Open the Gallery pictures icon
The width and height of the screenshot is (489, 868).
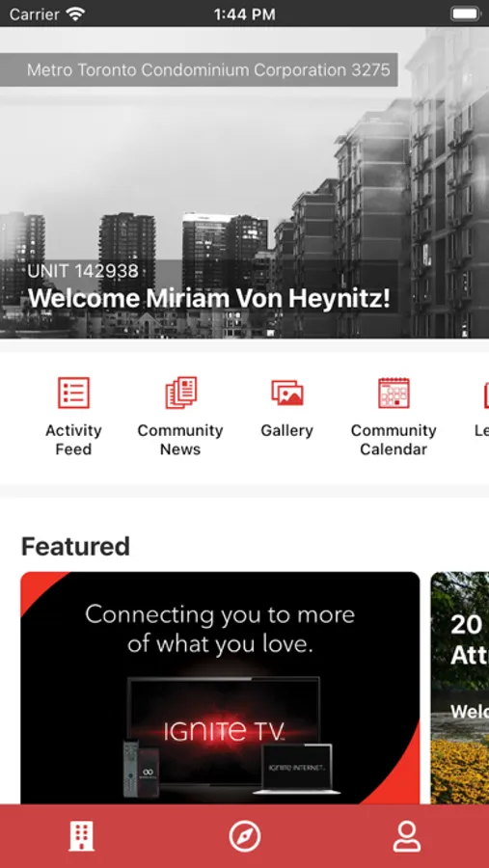(286, 393)
